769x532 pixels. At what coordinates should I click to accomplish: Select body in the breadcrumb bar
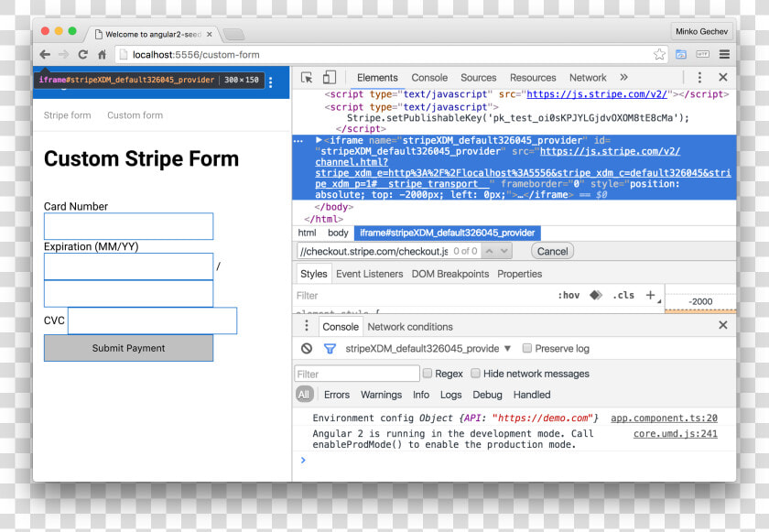338,233
